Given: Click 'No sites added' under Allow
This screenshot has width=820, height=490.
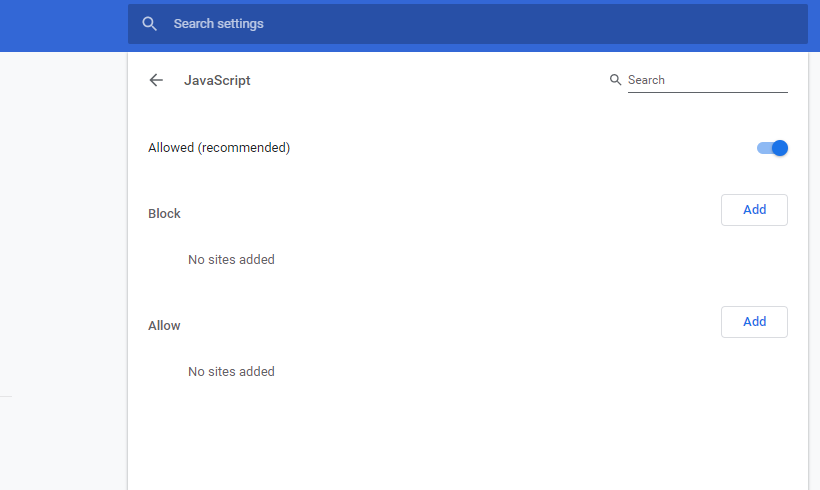Looking at the screenshot, I should (x=231, y=372).
